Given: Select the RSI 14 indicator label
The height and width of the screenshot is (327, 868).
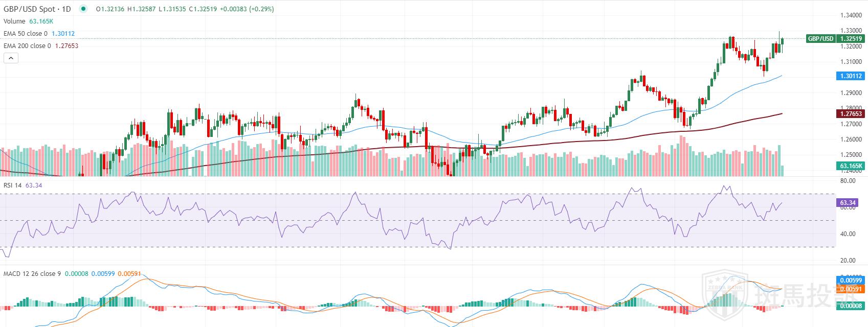Looking at the screenshot, I should point(12,185).
